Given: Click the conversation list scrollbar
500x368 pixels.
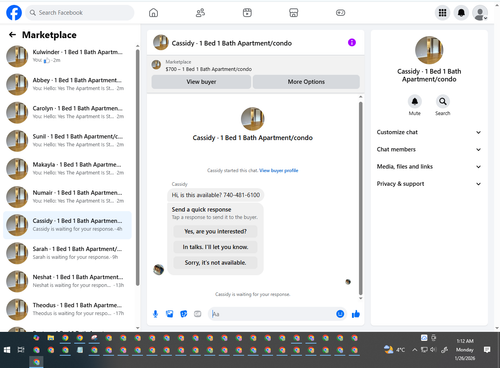Looking at the screenshot, I should [137, 168].
